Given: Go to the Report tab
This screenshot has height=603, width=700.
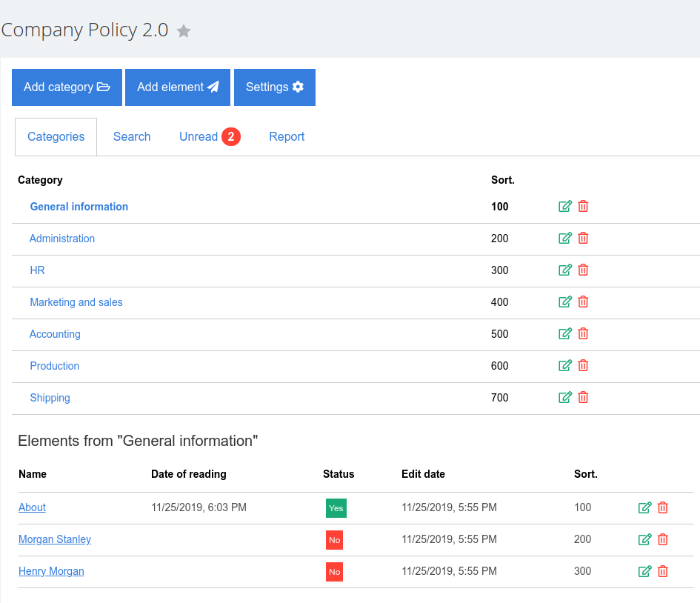Looking at the screenshot, I should pyautogui.click(x=287, y=137).
